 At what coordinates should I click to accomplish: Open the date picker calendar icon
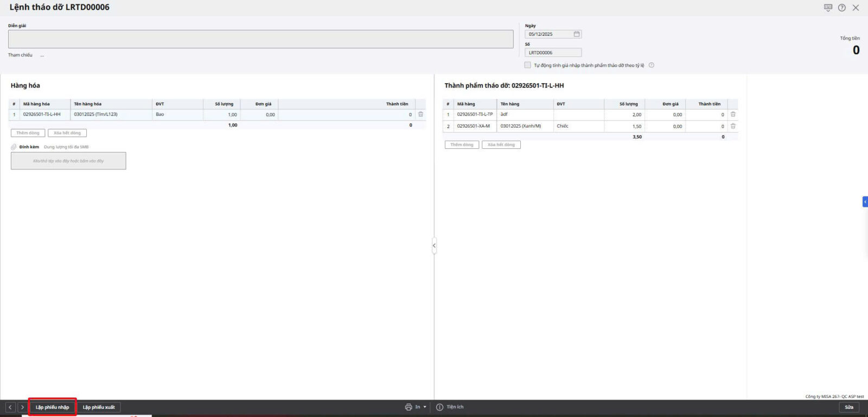tap(577, 34)
